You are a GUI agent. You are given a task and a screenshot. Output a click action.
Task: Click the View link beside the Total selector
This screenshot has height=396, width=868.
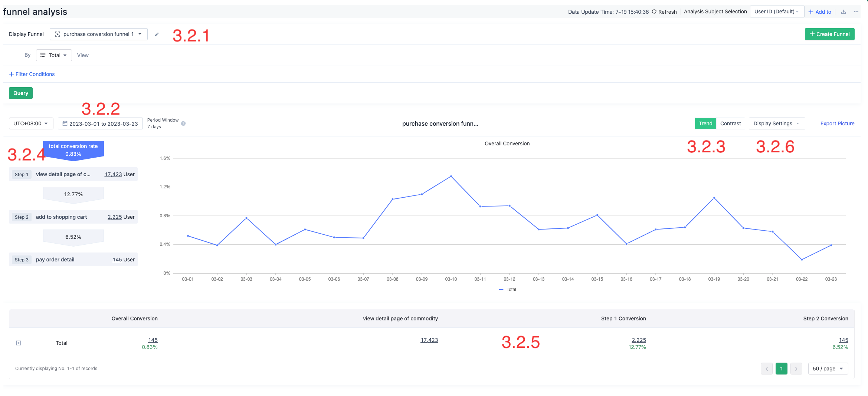click(83, 55)
